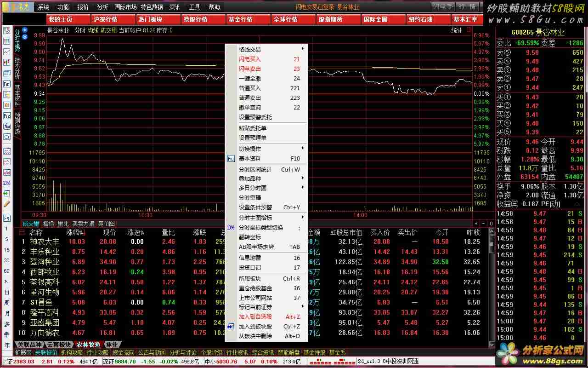Click the magnifier search icon in sidebar
Viewport: 588px width, 368px height.
pyautogui.click(x=7, y=137)
